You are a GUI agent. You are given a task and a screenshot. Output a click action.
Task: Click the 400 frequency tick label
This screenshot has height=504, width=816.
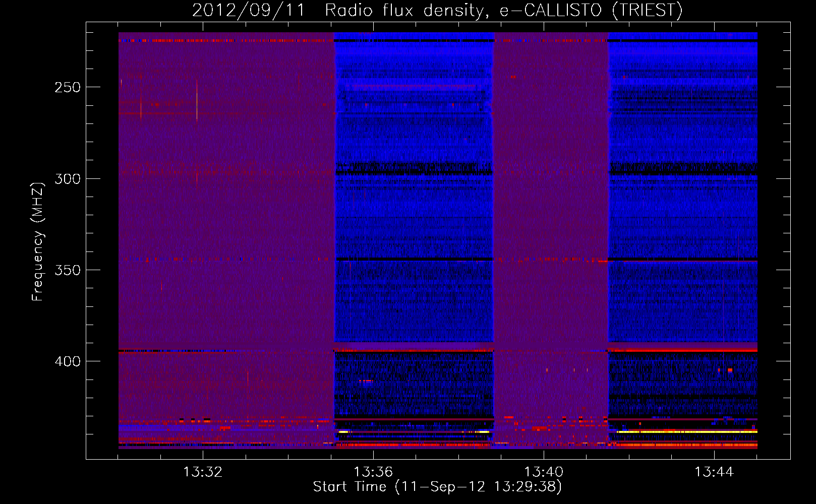point(68,361)
